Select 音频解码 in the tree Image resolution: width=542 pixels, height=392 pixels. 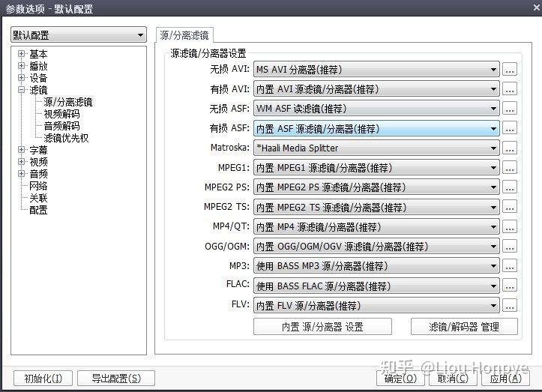61,126
